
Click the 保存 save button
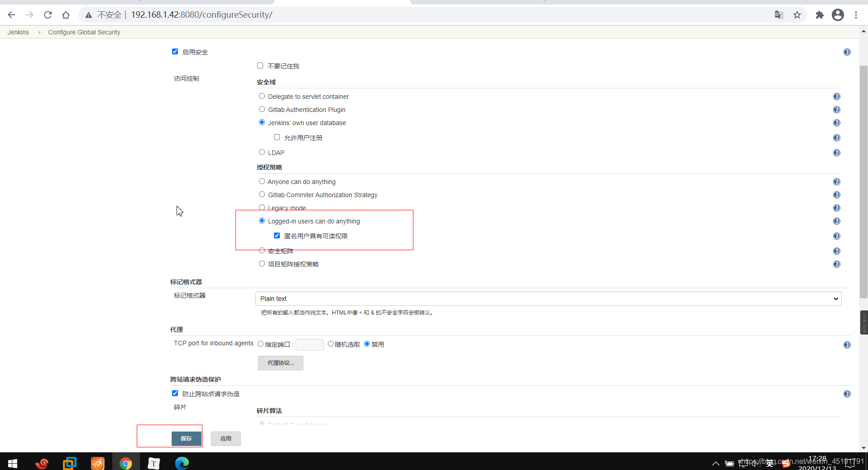click(187, 439)
